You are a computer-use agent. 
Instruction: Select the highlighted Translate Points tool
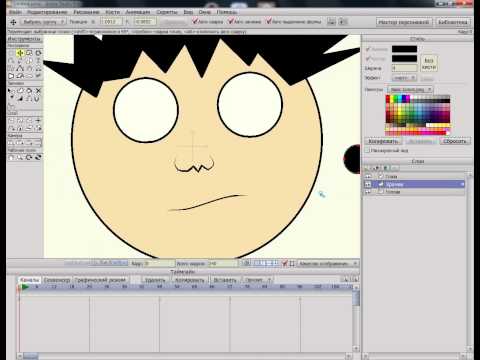point(20,53)
